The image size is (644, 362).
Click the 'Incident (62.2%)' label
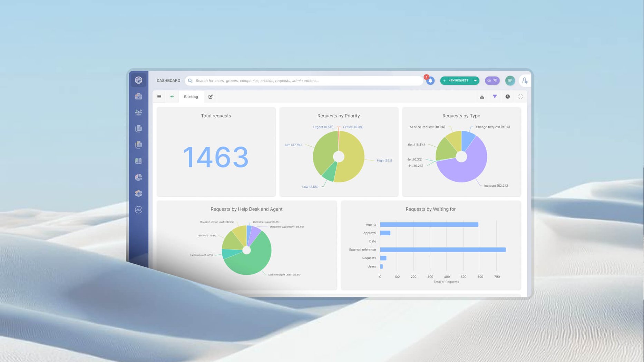(x=496, y=186)
